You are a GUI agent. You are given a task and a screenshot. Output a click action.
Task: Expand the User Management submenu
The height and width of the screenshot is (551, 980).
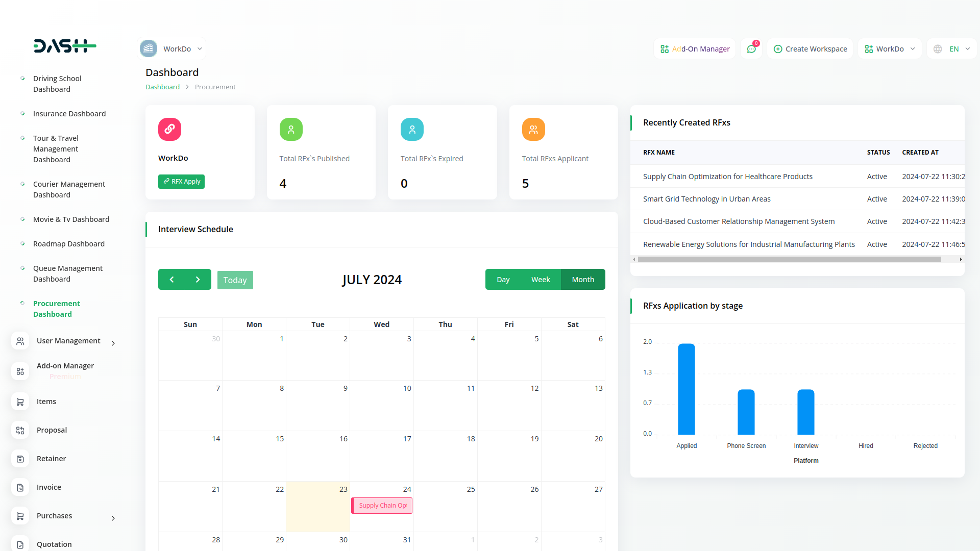tap(113, 343)
